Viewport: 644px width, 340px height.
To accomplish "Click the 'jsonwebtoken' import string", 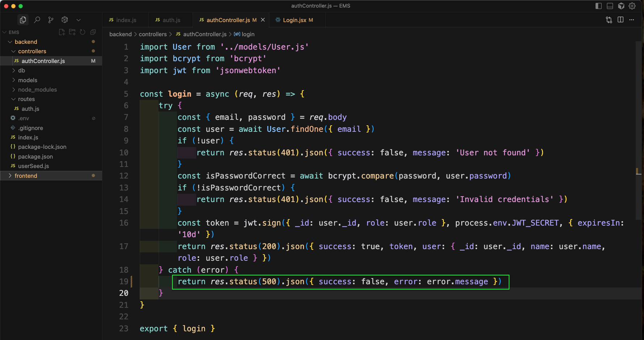I will [248, 71].
